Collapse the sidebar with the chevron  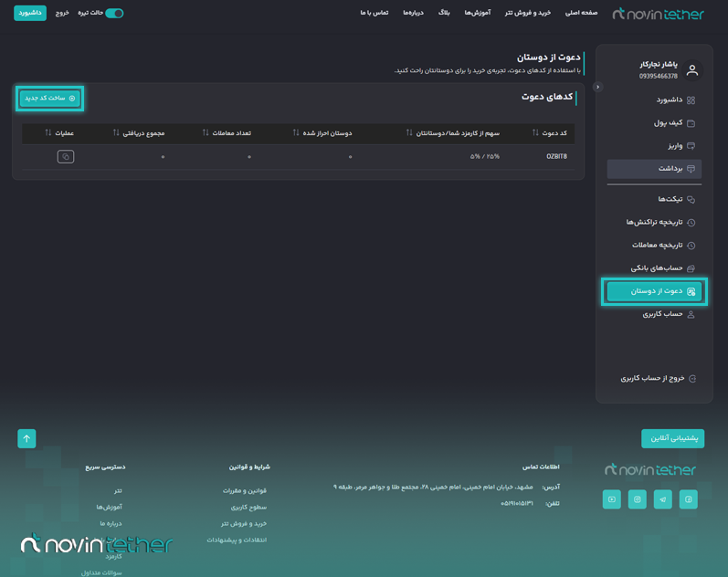point(597,87)
